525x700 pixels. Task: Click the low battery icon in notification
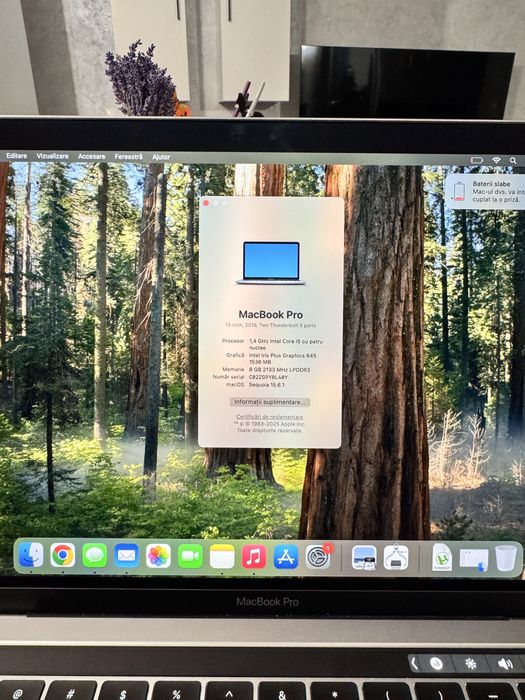click(x=459, y=192)
